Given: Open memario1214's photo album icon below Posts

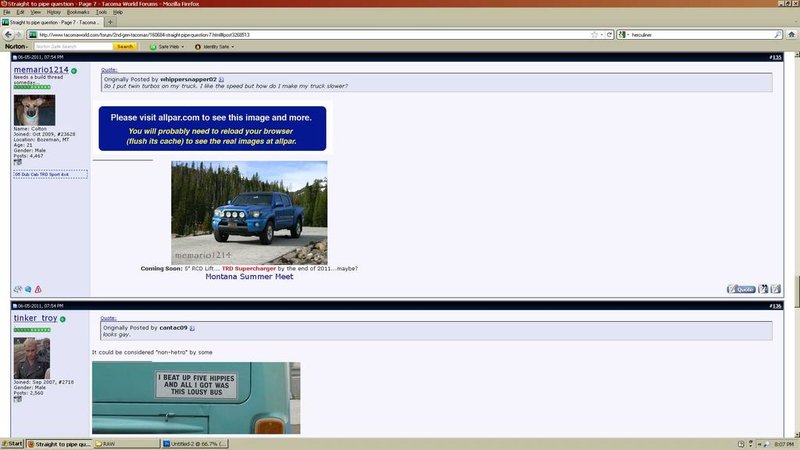Looking at the screenshot, I should point(18,162).
